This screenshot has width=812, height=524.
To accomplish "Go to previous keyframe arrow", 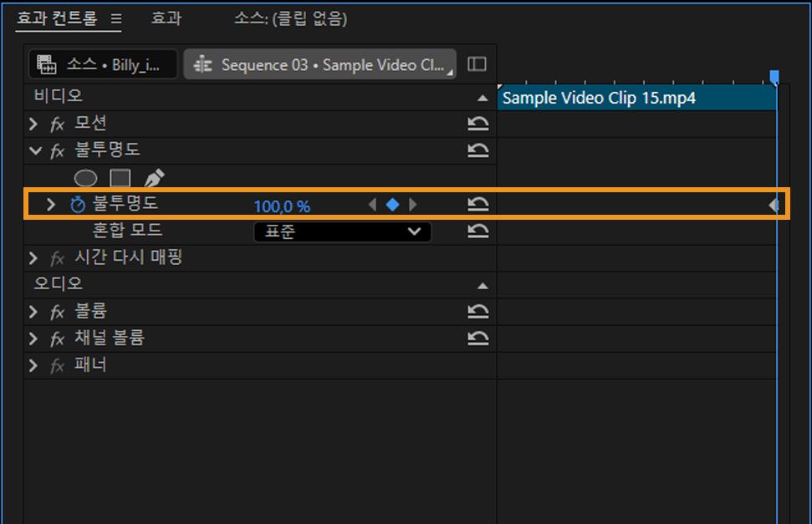I will tap(373, 204).
